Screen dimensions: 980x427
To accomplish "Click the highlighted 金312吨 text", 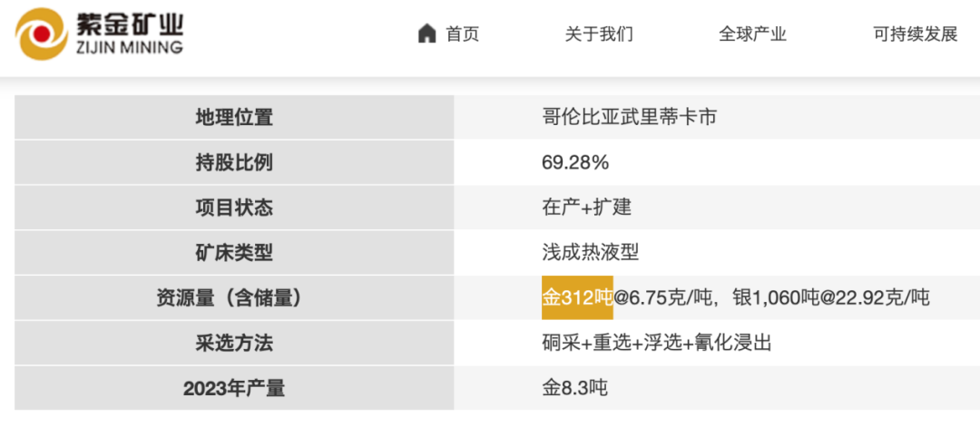I will (577, 297).
